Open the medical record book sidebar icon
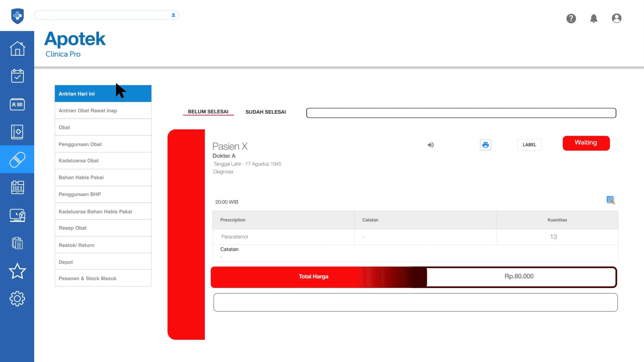The height and width of the screenshot is (362, 644). [17, 132]
